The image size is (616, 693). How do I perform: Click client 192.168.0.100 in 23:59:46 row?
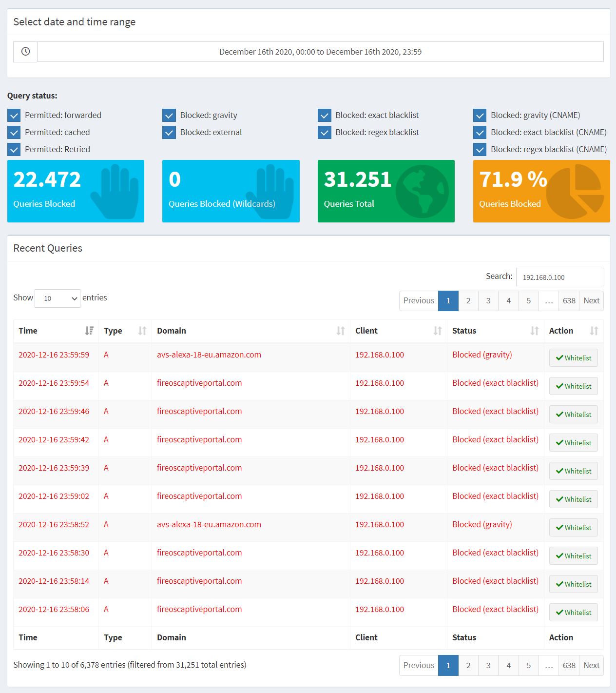380,412
